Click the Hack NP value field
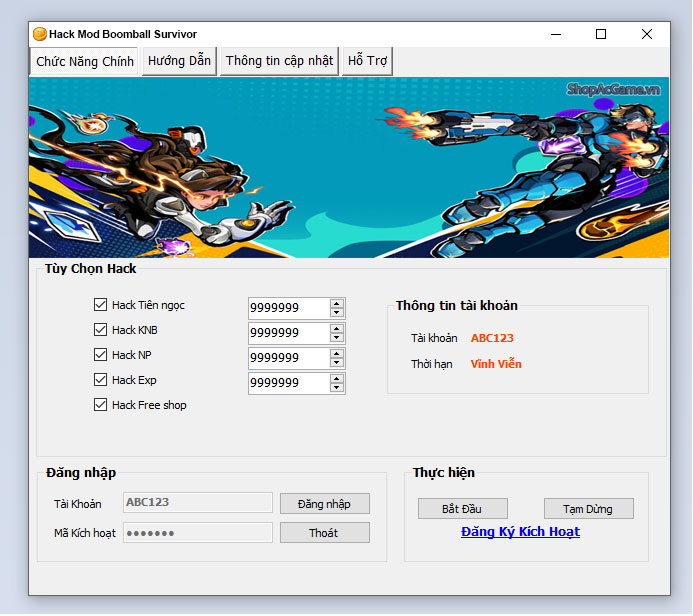Screen dimensions: 693x616 coord(289,358)
